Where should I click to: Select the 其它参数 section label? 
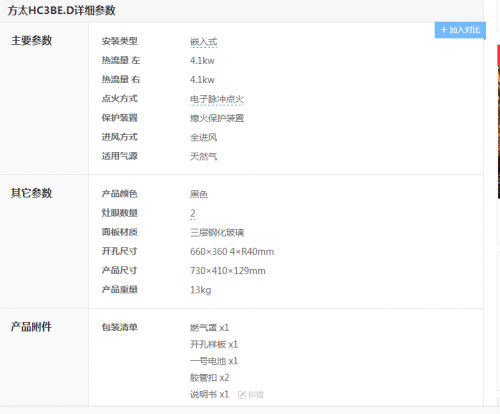click(31, 193)
